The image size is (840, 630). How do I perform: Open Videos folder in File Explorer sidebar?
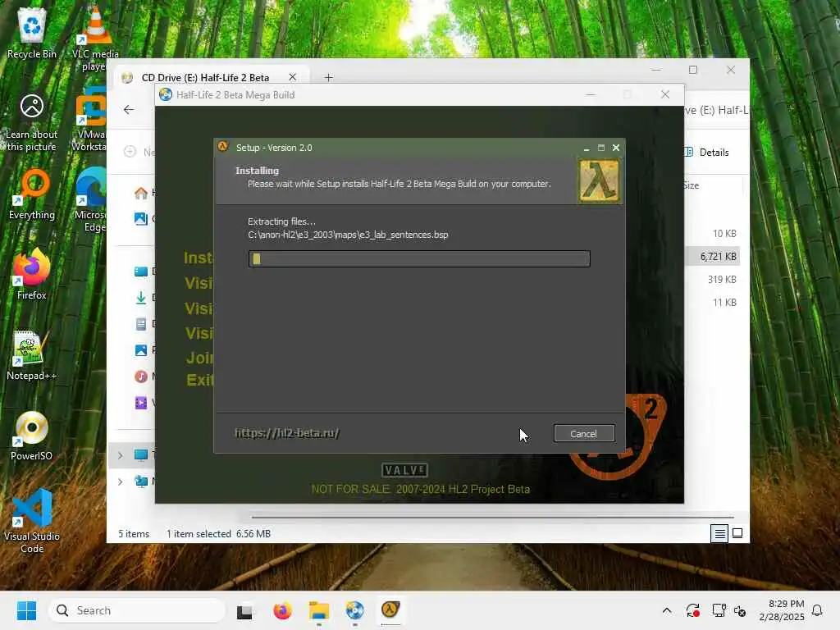[141, 402]
